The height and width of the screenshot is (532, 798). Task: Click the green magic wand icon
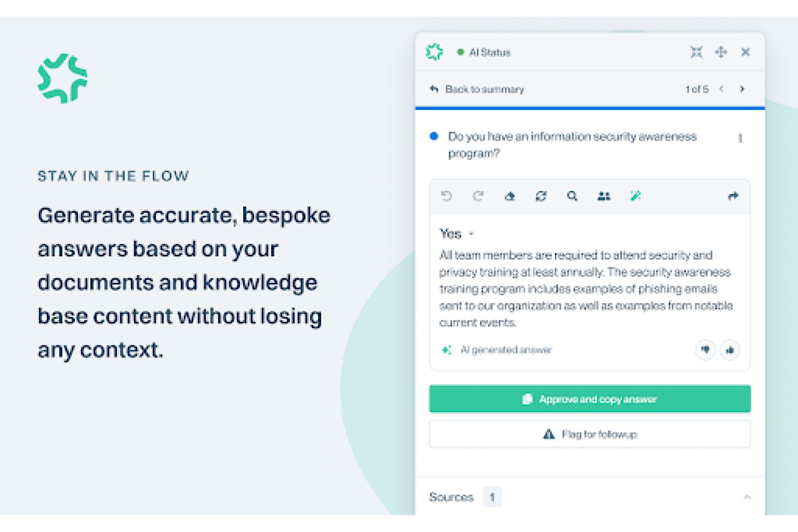tap(635, 196)
